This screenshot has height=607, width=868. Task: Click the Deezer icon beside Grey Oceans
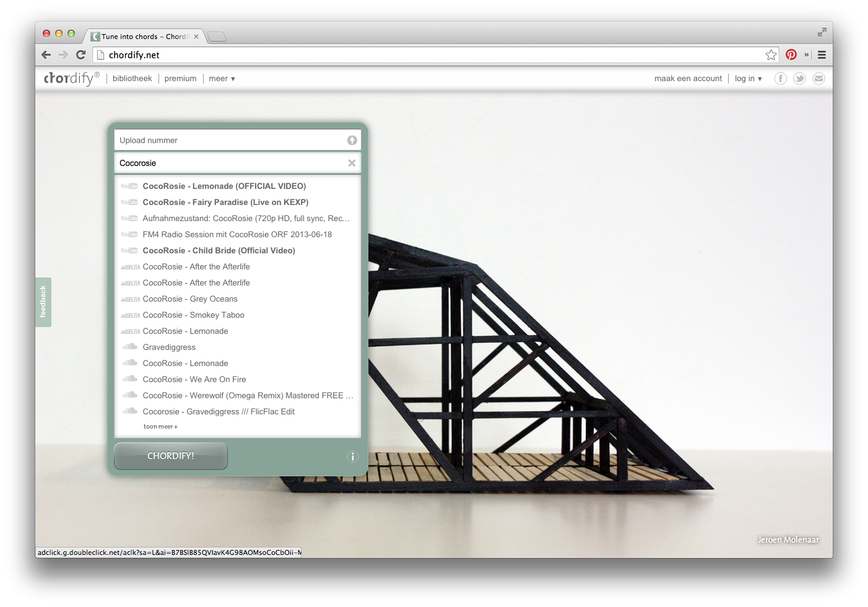[130, 299]
